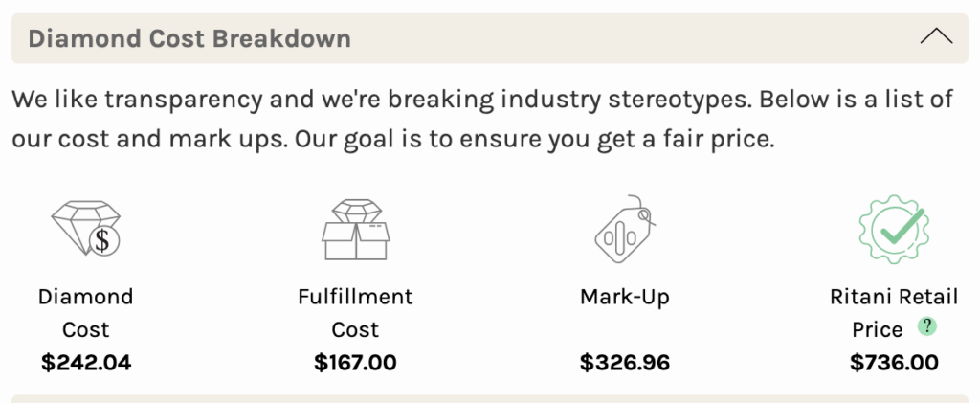Viewport: 980px width, 403px height.
Task: Click the $736.00 retail price amount
Action: (x=894, y=363)
